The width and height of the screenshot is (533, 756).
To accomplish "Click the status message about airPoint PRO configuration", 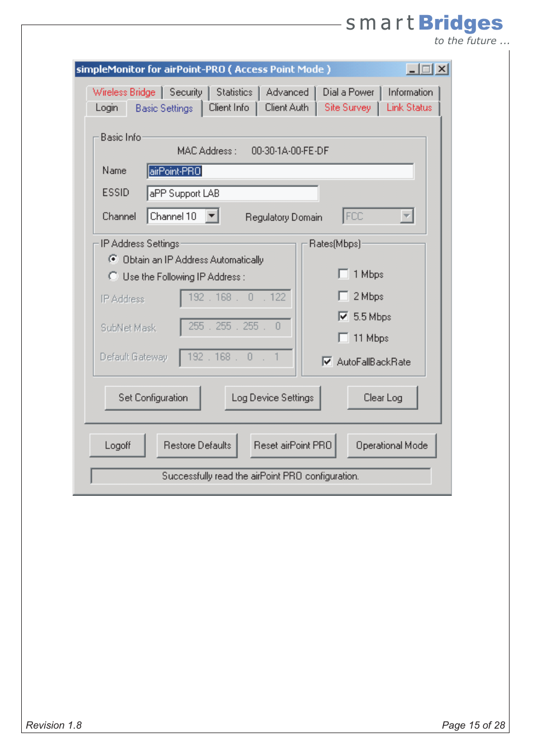I will coord(260,476).
